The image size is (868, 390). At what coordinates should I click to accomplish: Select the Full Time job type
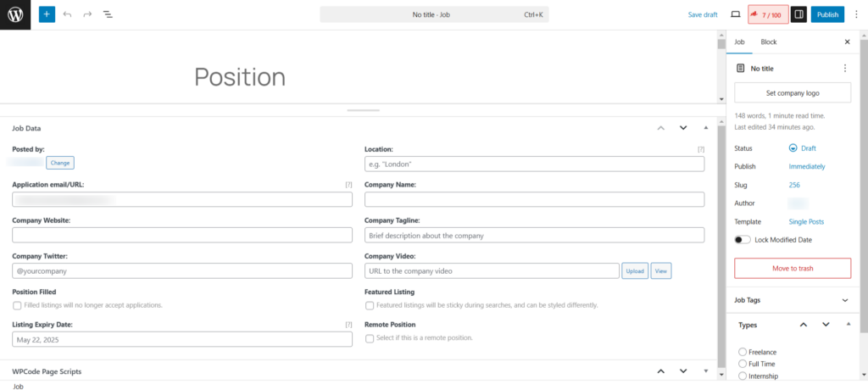[x=743, y=364]
